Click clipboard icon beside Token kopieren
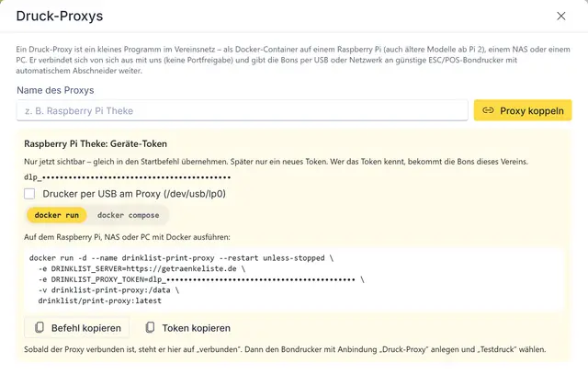 (x=150, y=327)
